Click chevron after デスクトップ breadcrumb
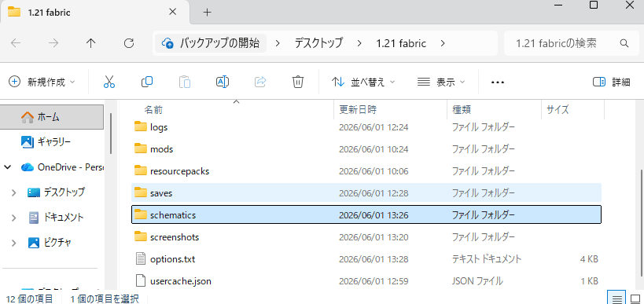This screenshot has width=644, height=304. tap(359, 43)
